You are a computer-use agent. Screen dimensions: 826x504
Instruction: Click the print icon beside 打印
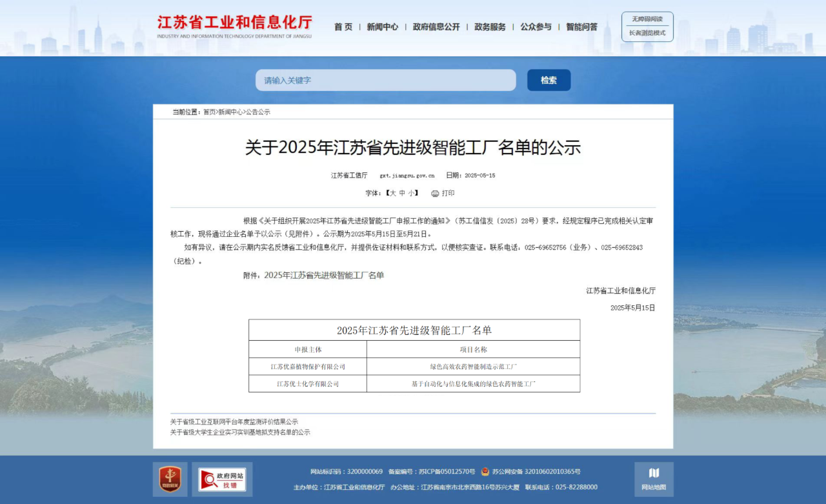[x=435, y=194]
